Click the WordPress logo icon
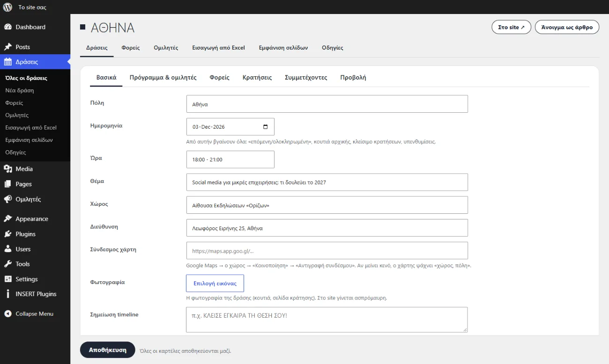This screenshot has height=364, width=609. (7, 7)
